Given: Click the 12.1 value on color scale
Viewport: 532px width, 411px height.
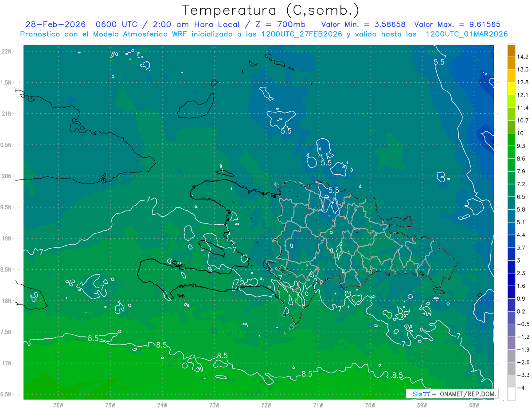Looking at the screenshot, I should pyautogui.click(x=523, y=95).
